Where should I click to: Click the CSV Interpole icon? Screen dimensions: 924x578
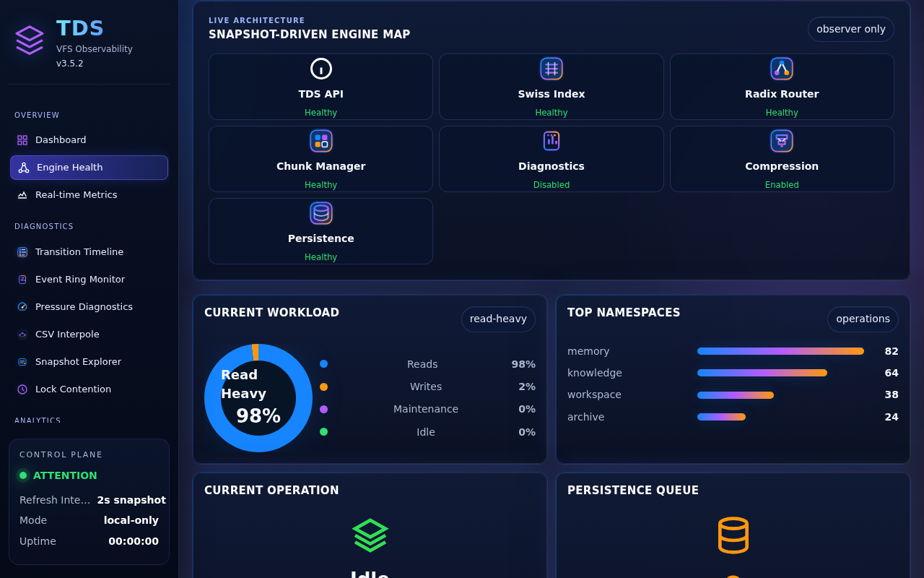pyautogui.click(x=22, y=335)
